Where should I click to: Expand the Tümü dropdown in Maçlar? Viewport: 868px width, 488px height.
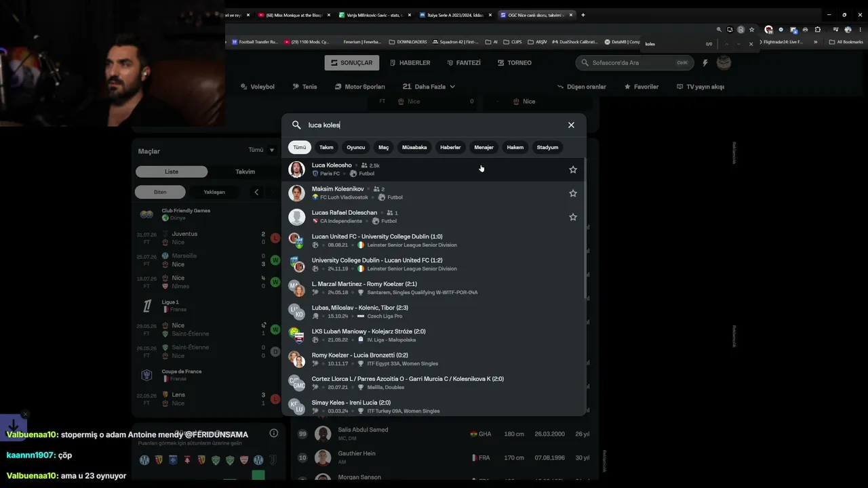[x=261, y=150]
